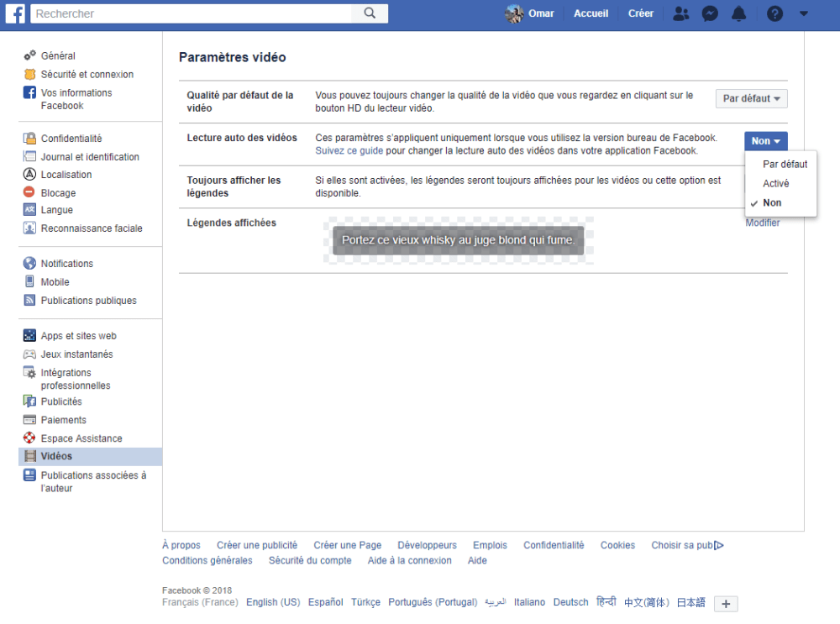Viewport: 840px width, 624px height.
Task: Click the caption preview sample box
Action: point(458,240)
